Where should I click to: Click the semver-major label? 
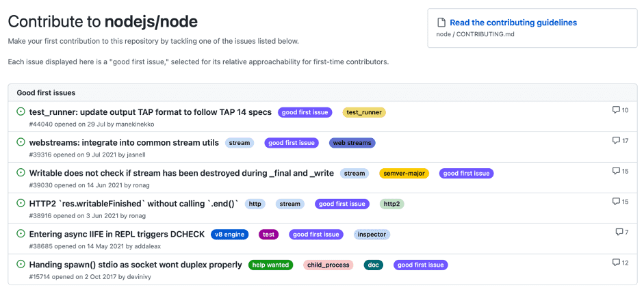(404, 174)
